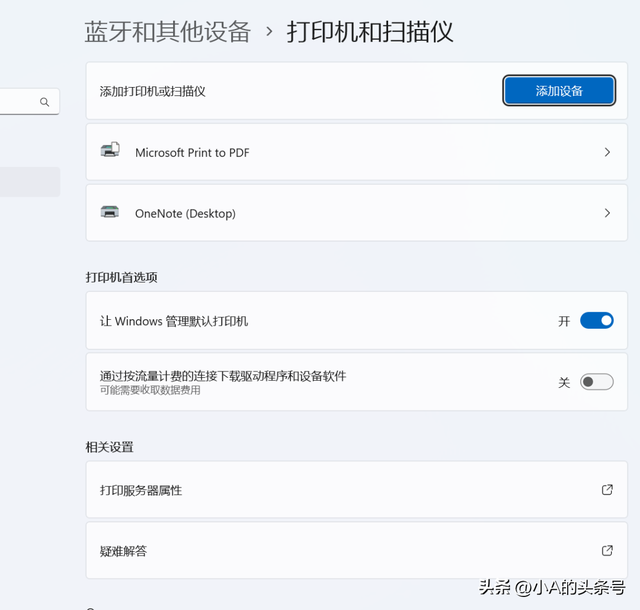Open the OneNote (Desktop) printer icon

pyautogui.click(x=110, y=212)
